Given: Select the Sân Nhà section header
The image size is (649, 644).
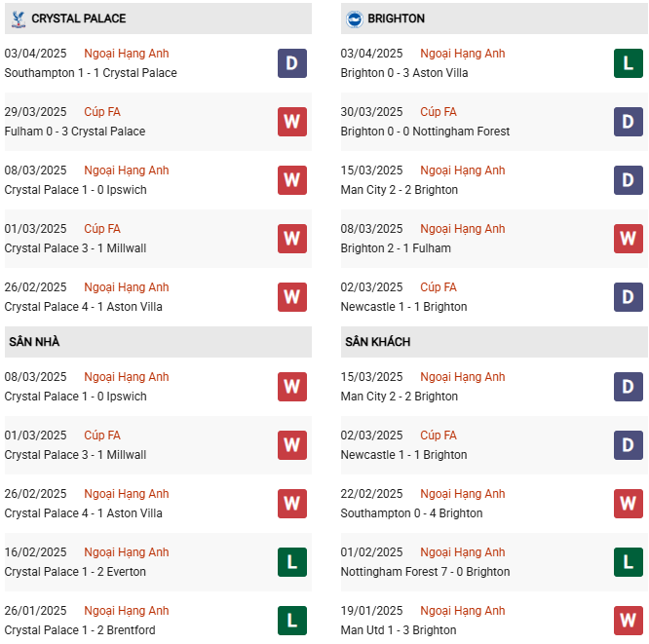Looking at the screenshot, I should pos(35,342).
